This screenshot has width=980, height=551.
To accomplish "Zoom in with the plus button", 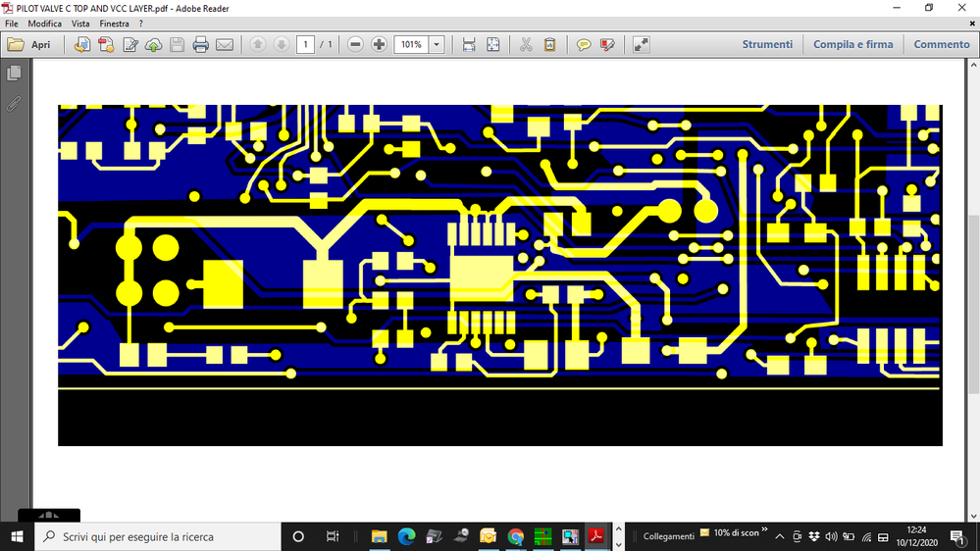I will 379,44.
